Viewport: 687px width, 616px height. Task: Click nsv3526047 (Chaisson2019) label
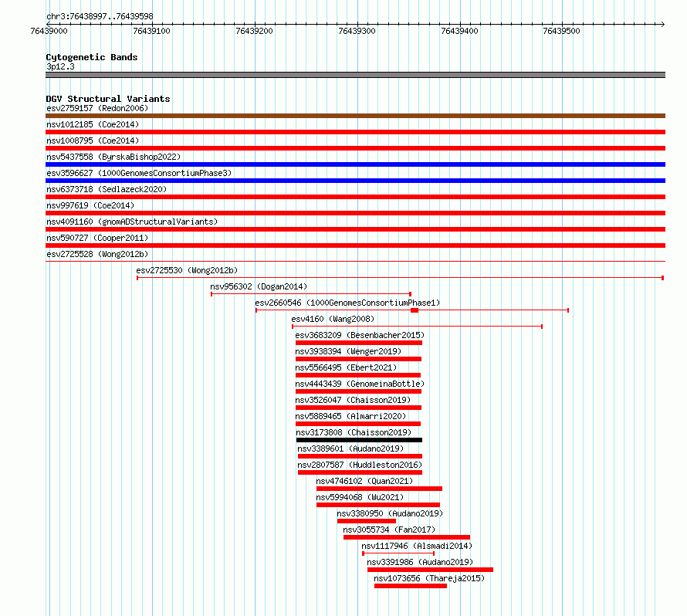[353, 400]
